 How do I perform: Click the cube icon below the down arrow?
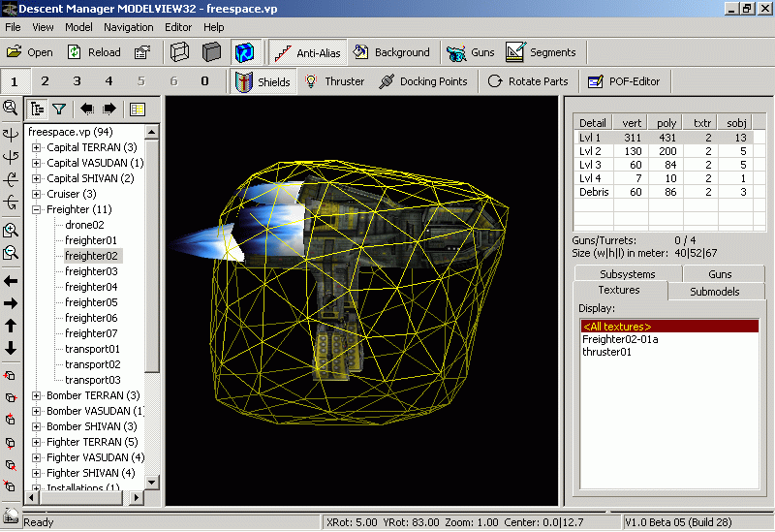(x=11, y=376)
